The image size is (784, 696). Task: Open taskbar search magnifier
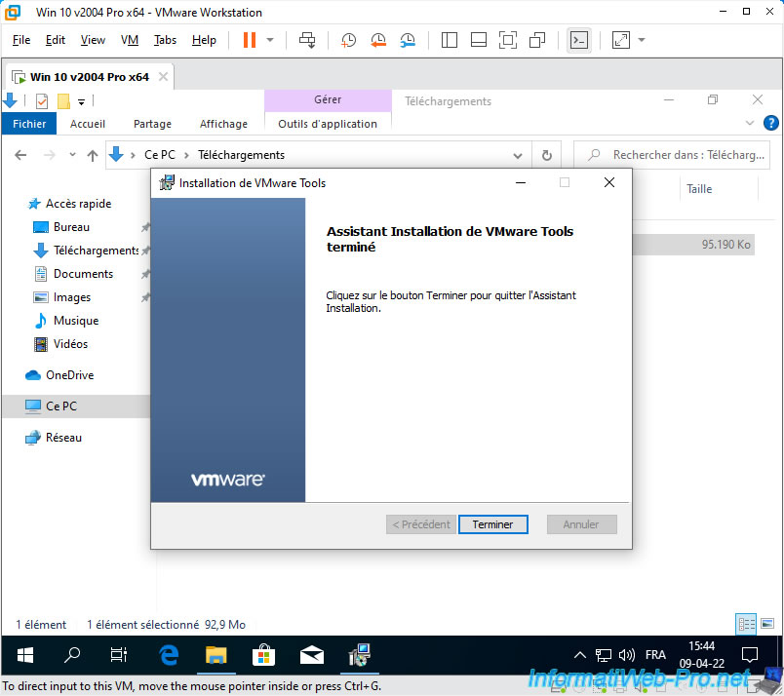(72, 655)
